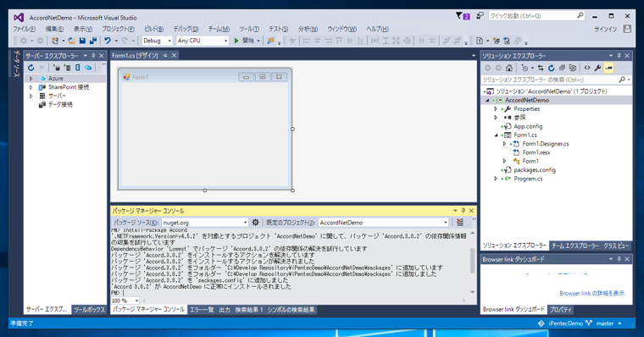Click the notifications flag icon
The width and height of the screenshot is (644, 337).
point(463,16)
